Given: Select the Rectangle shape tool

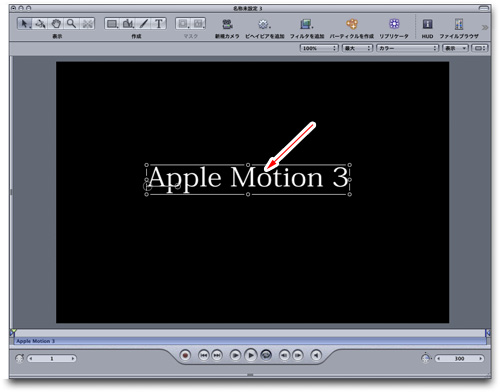Looking at the screenshot, I should (x=112, y=24).
